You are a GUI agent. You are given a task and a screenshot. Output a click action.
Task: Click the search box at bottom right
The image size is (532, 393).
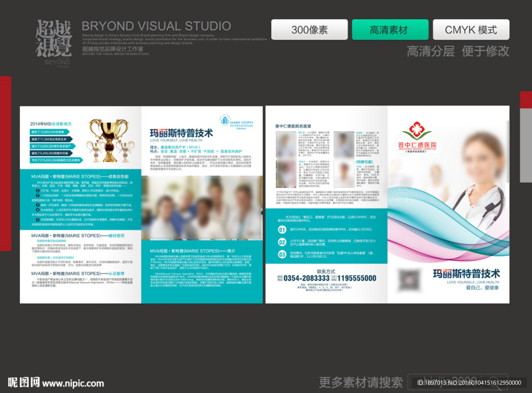point(458,382)
